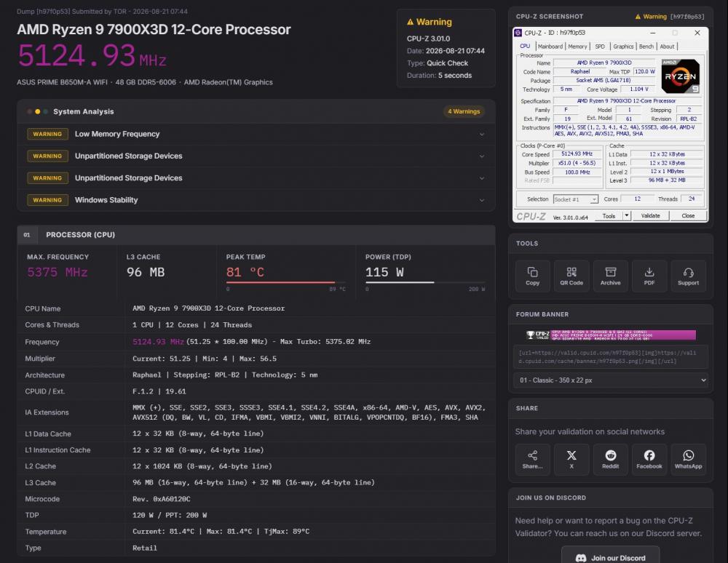Screen dimensions: 728x563
Task: Switch to the Graphics tab in CPU-Z
Action: point(623,47)
